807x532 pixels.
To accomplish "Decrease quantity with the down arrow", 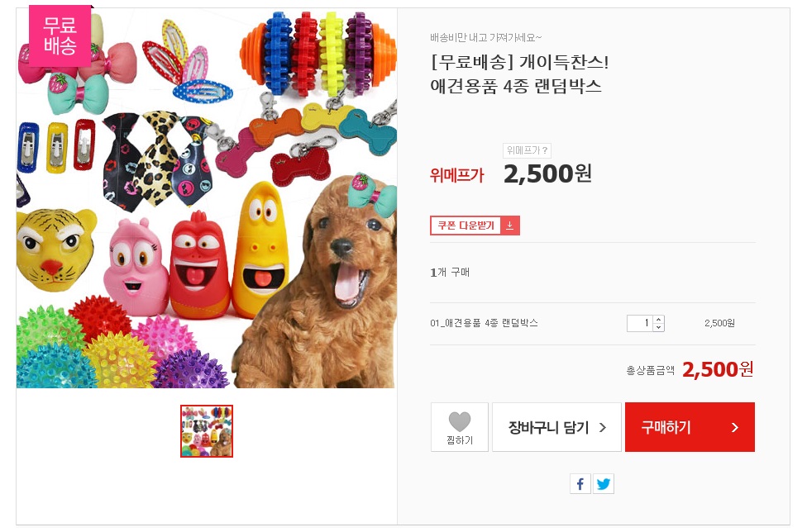I will tap(658, 327).
